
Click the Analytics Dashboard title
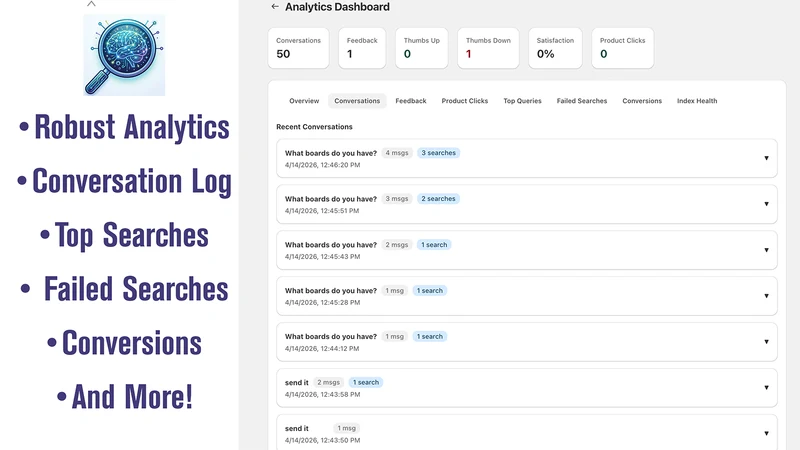pos(337,7)
